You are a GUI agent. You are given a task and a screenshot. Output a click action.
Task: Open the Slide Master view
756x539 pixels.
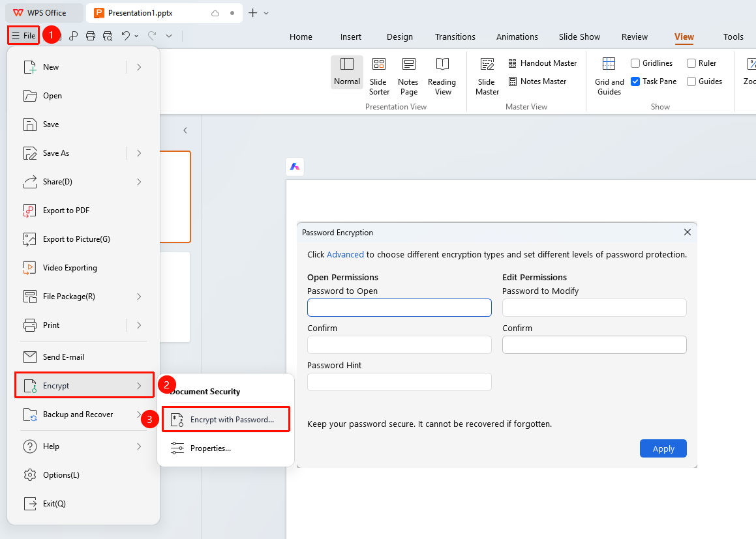click(487, 77)
